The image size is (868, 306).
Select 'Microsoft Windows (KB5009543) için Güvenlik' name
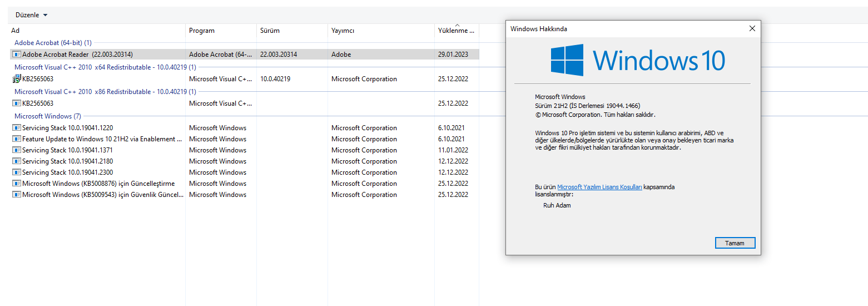pos(103,195)
